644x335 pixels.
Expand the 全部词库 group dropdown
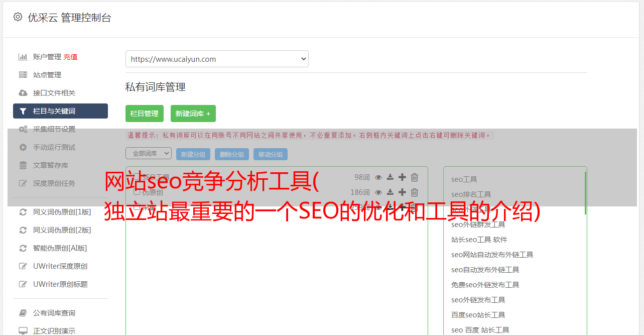[149, 153]
